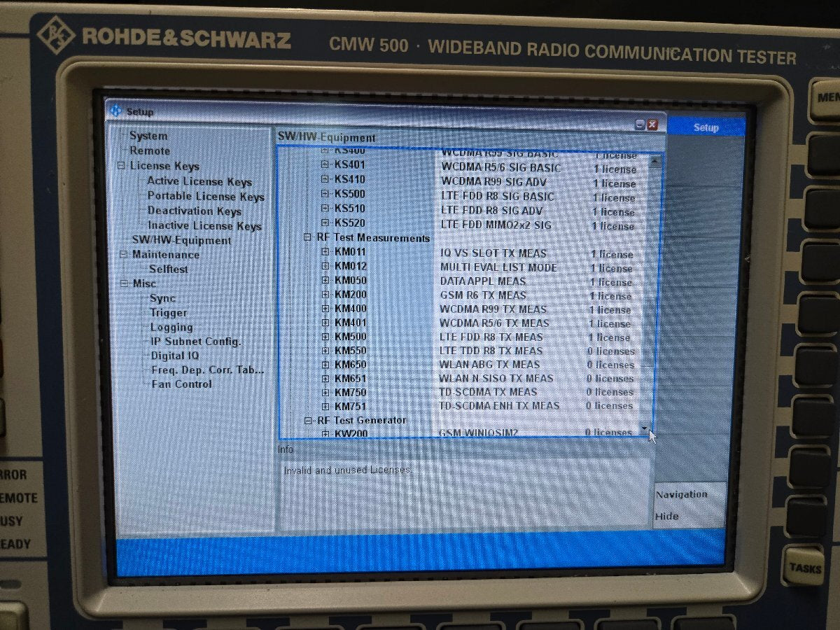Image resolution: width=840 pixels, height=630 pixels.
Task: Expand the KM050 entry
Action: point(325,281)
